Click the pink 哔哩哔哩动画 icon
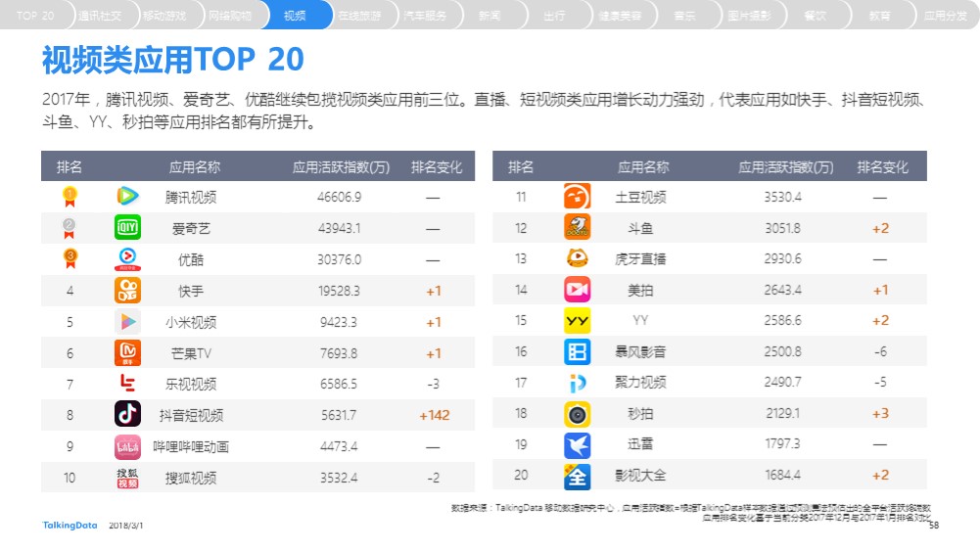The width and height of the screenshot is (980, 551). coord(127,446)
